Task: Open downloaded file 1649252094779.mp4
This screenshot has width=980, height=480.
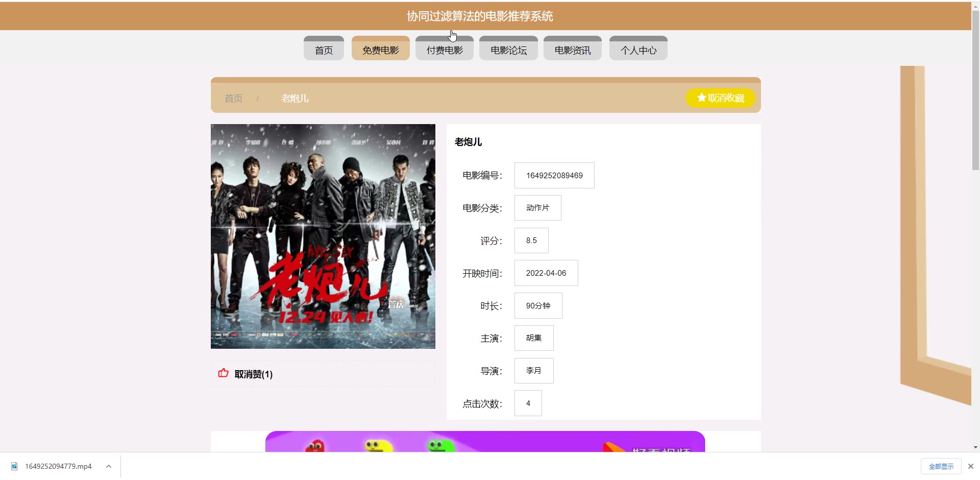Action: pyautogui.click(x=58, y=466)
